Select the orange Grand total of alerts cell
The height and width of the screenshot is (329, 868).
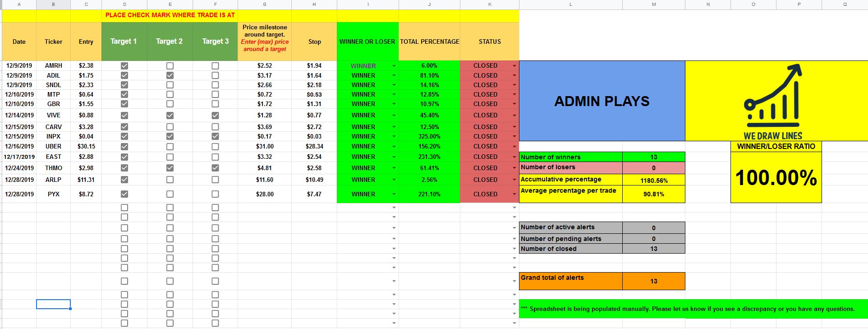click(x=570, y=281)
